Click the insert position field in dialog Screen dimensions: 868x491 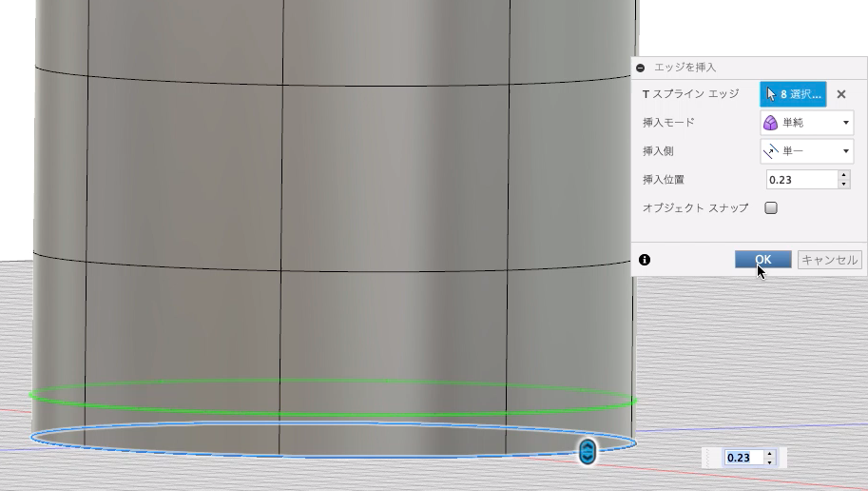801,180
